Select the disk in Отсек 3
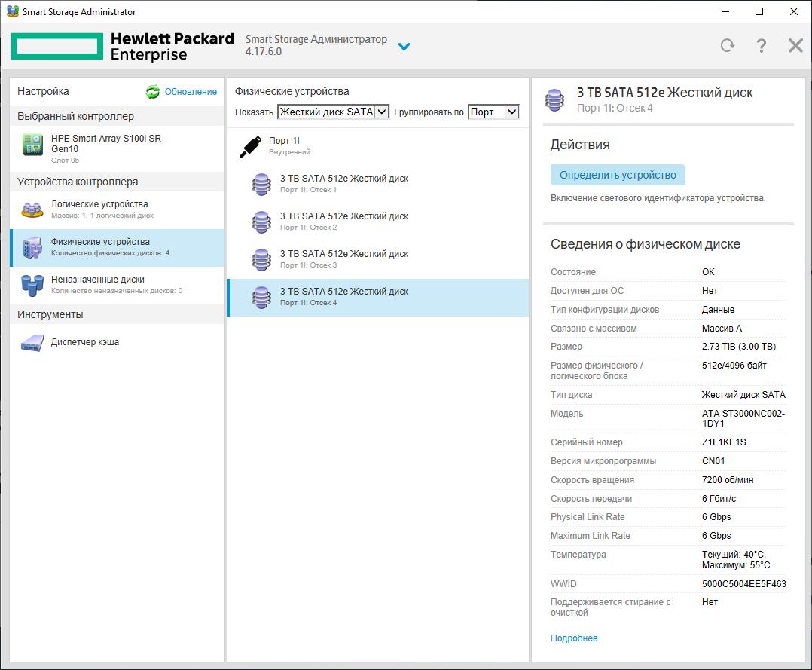Screen dimensions: 812x670 pyautogui.click(x=378, y=259)
